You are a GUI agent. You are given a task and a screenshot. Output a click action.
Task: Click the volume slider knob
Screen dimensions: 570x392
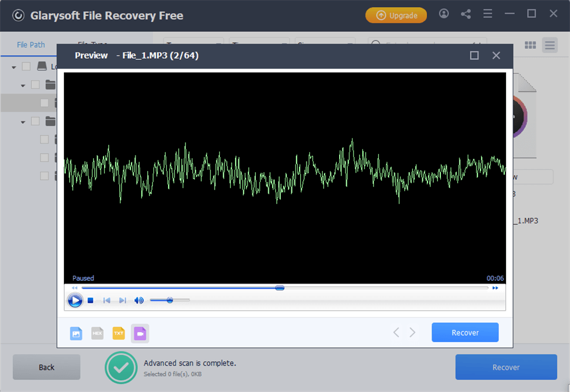coord(170,300)
